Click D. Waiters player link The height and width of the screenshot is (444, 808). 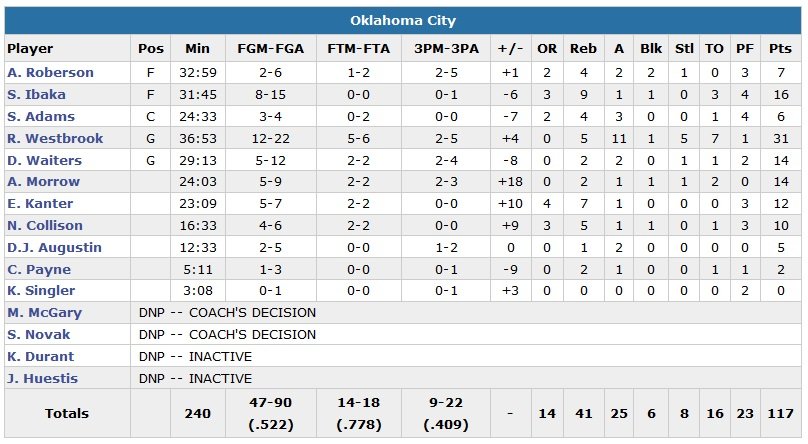pyautogui.click(x=45, y=160)
